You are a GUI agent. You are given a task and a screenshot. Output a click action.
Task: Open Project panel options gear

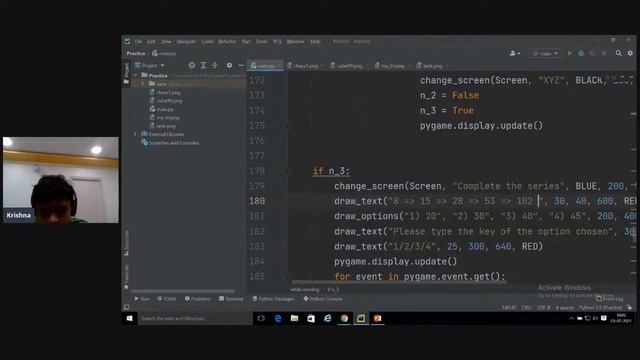229,65
